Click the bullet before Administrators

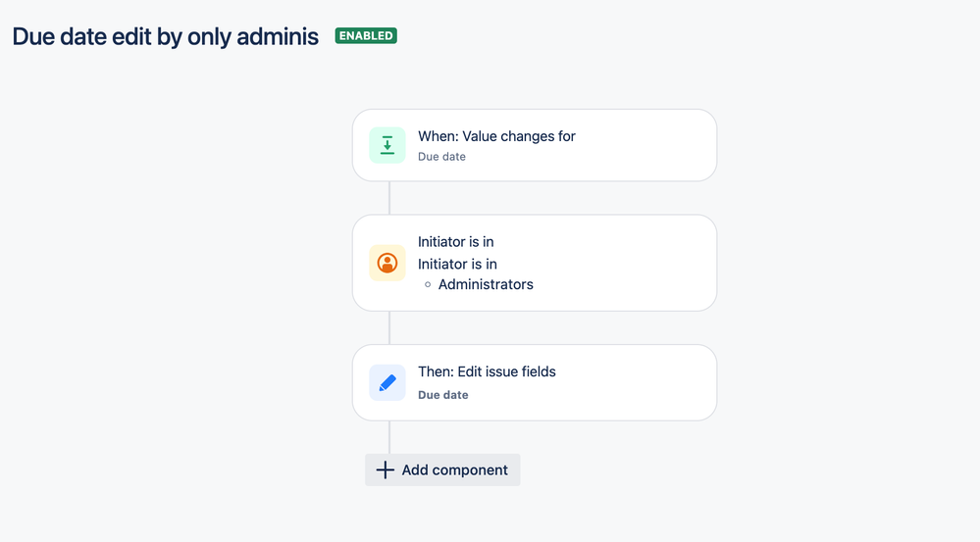click(428, 285)
